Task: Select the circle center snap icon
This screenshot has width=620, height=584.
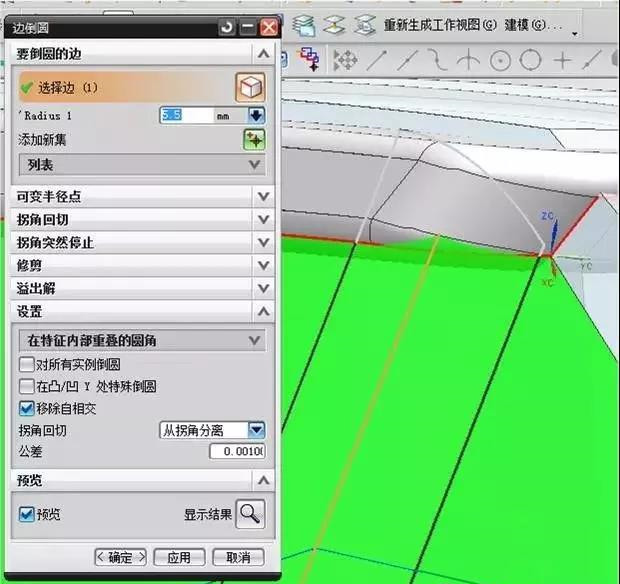Action: click(x=499, y=61)
